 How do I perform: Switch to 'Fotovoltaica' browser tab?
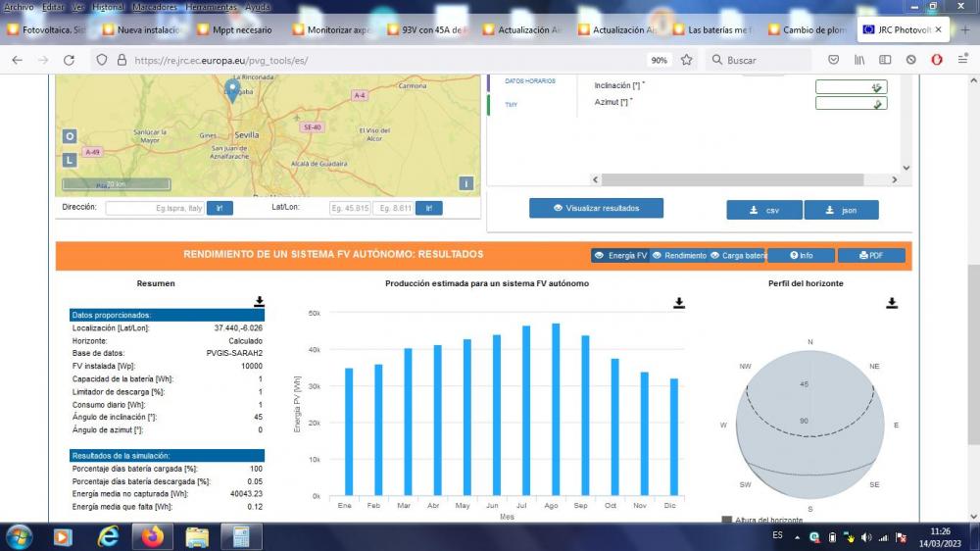[x=47, y=29]
